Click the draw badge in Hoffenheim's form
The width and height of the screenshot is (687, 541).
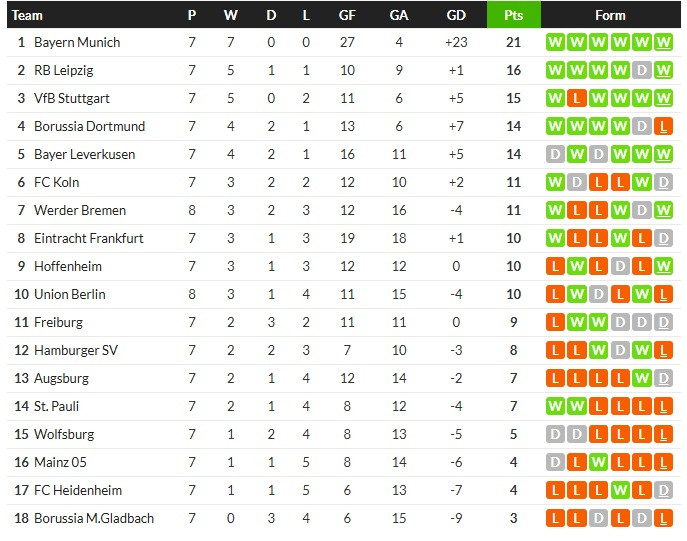point(621,266)
